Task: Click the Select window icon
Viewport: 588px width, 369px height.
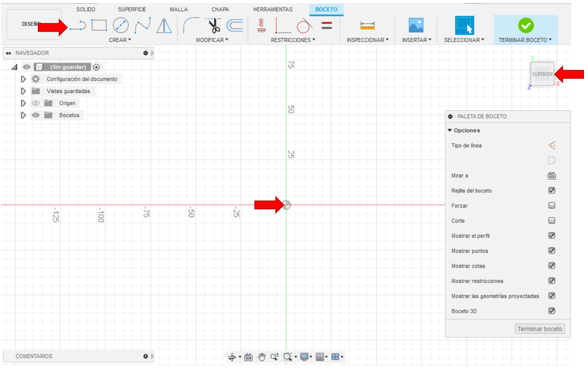Action: pyautogui.click(x=464, y=26)
